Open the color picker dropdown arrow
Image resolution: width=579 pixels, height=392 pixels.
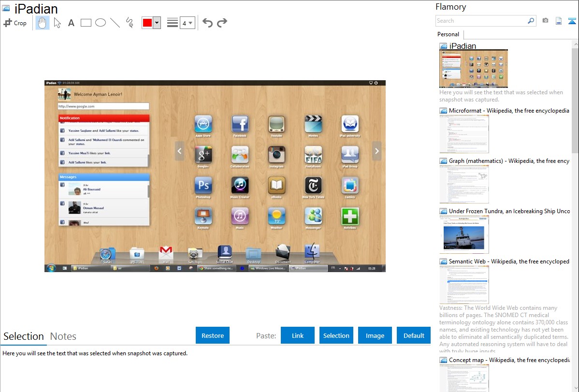tap(157, 23)
